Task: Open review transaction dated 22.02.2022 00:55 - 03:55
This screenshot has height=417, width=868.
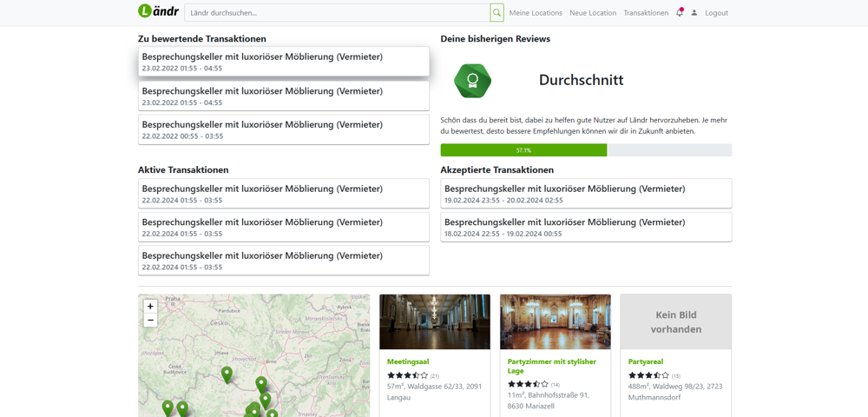Action: tap(284, 129)
